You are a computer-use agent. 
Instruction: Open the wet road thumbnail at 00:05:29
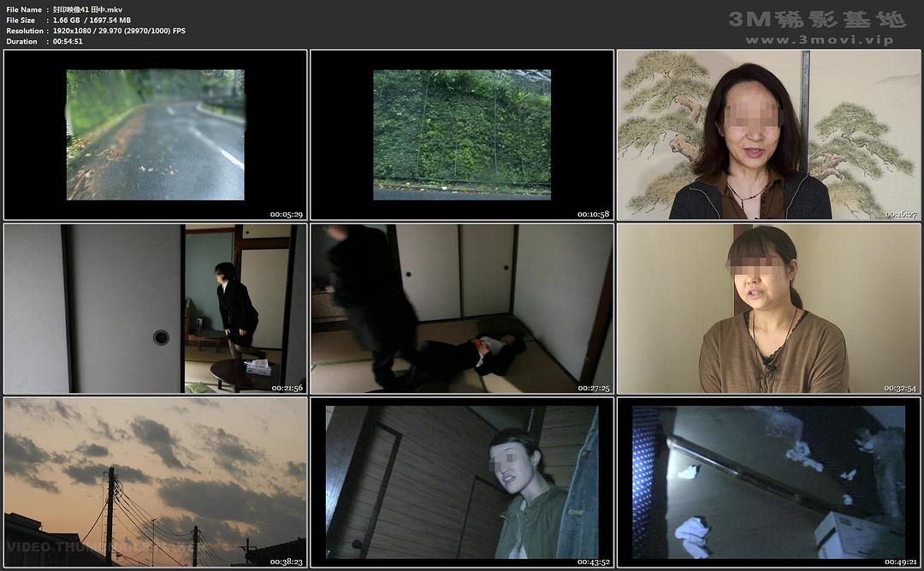(155, 134)
